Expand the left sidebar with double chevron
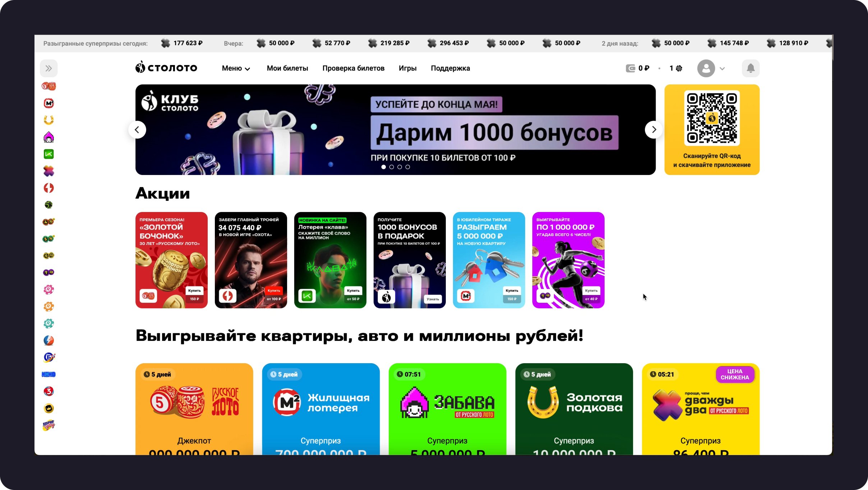The image size is (868, 490). [49, 68]
